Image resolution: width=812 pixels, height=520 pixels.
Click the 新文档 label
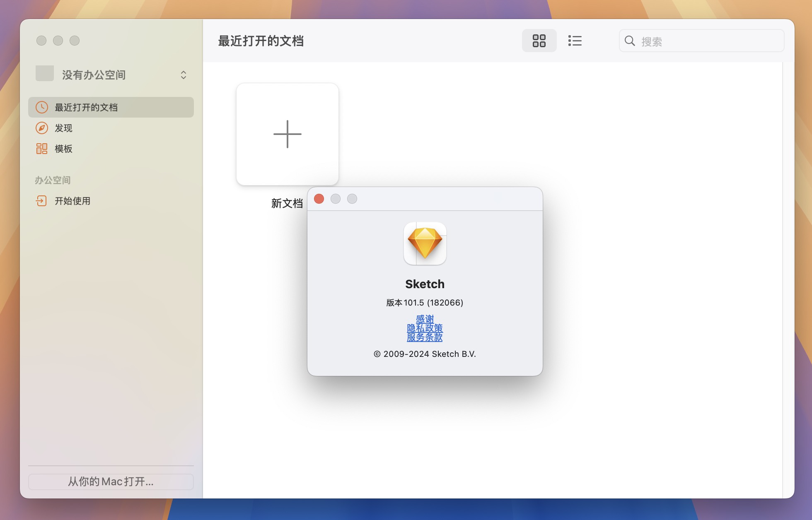pos(287,203)
